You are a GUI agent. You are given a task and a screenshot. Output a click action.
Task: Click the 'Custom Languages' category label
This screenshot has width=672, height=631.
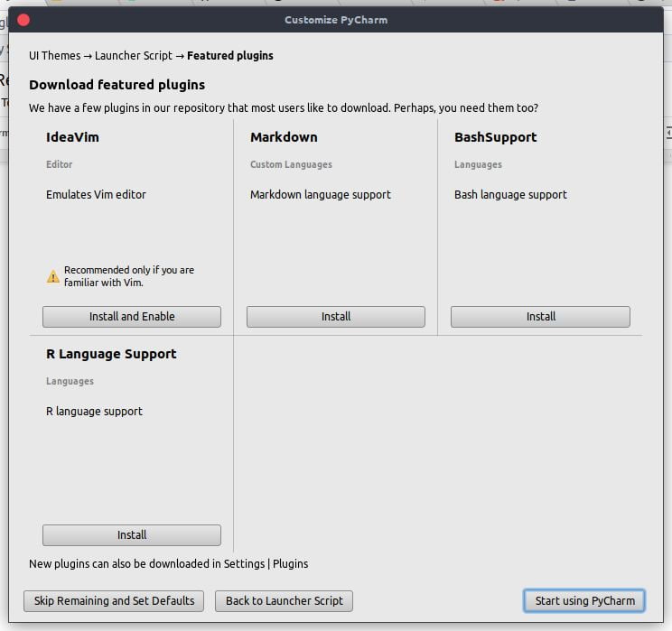pos(291,164)
